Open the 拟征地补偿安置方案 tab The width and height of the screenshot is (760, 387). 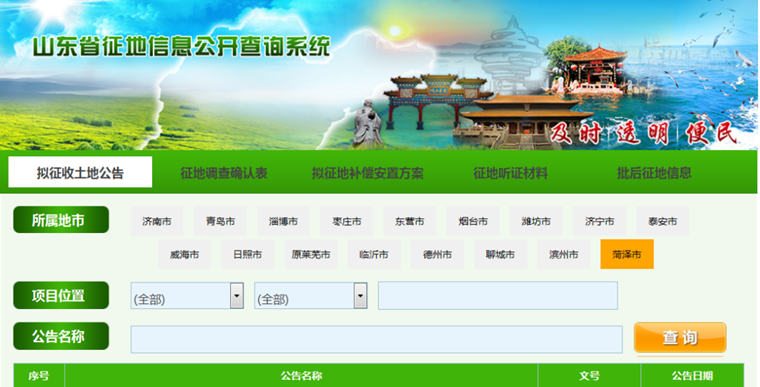click(367, 173)
